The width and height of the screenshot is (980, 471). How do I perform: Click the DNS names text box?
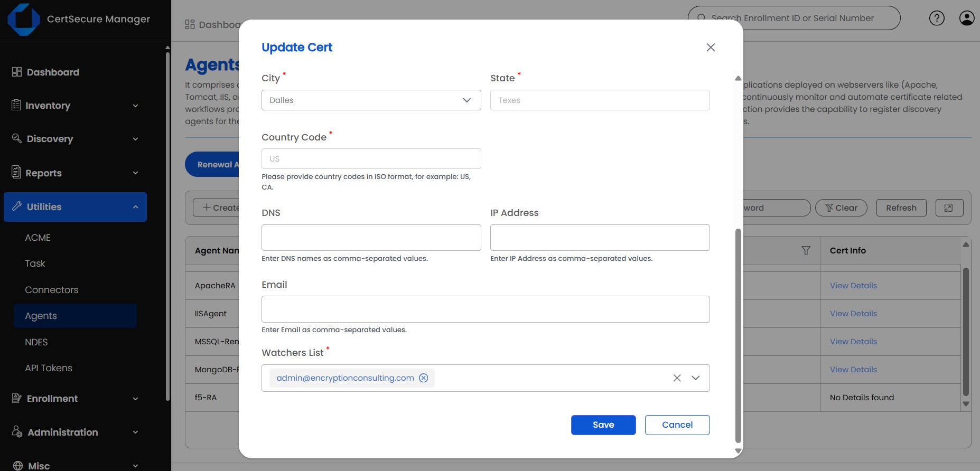371,238
